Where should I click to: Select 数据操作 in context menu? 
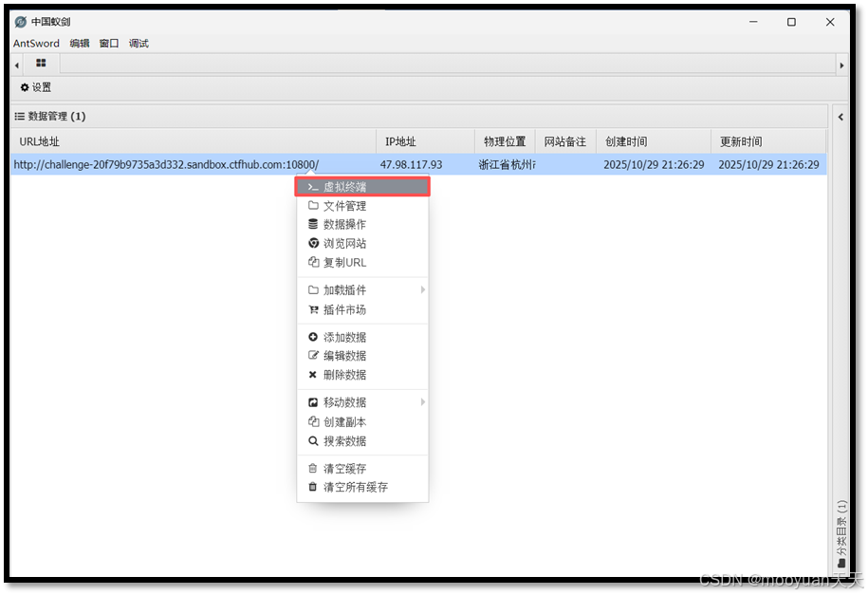click(x=362, y=224)
